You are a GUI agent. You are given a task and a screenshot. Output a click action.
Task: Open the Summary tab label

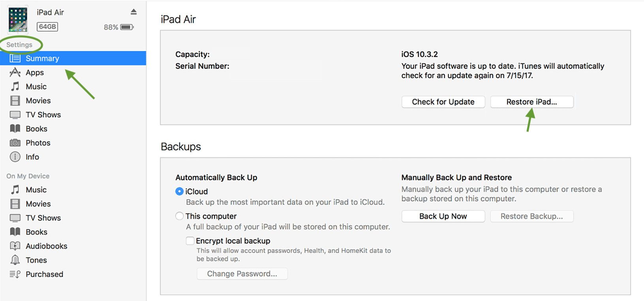click(x=42, y=58)
